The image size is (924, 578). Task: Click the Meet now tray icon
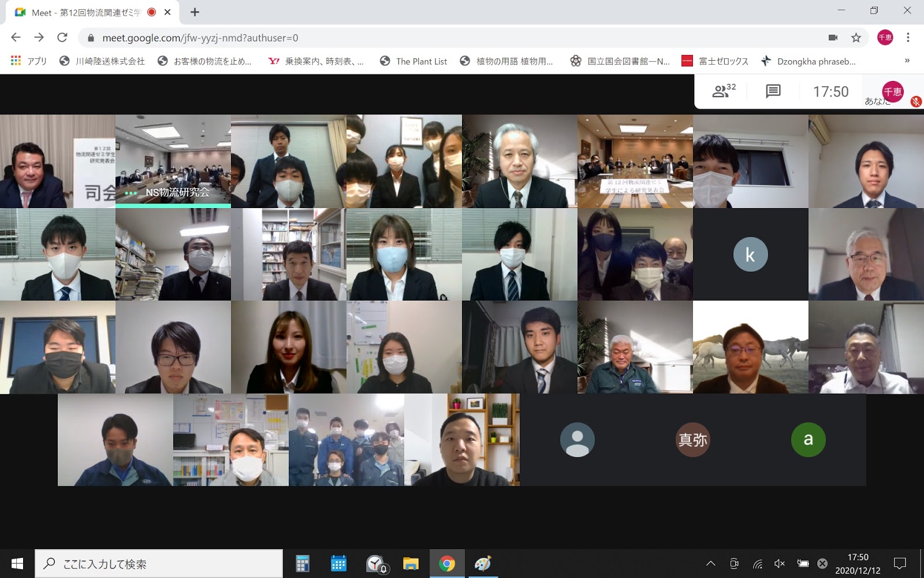pyautogui.click(x=734, y=564)
